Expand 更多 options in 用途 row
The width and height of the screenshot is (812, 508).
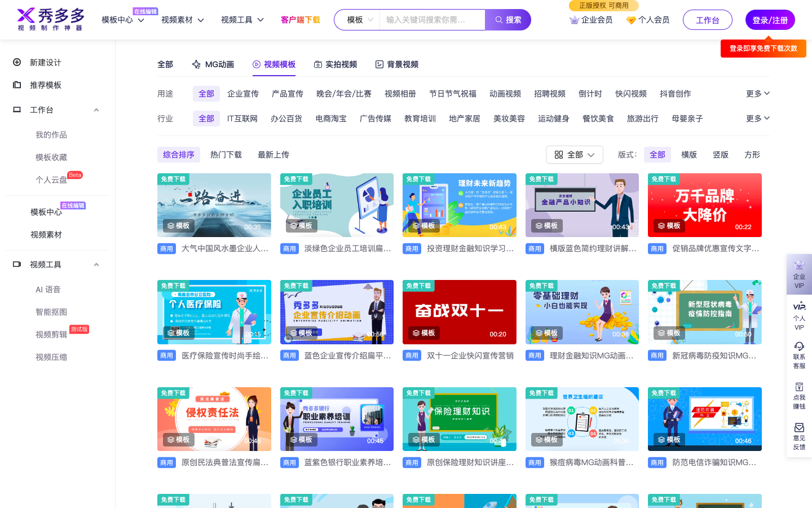(757, 94)
